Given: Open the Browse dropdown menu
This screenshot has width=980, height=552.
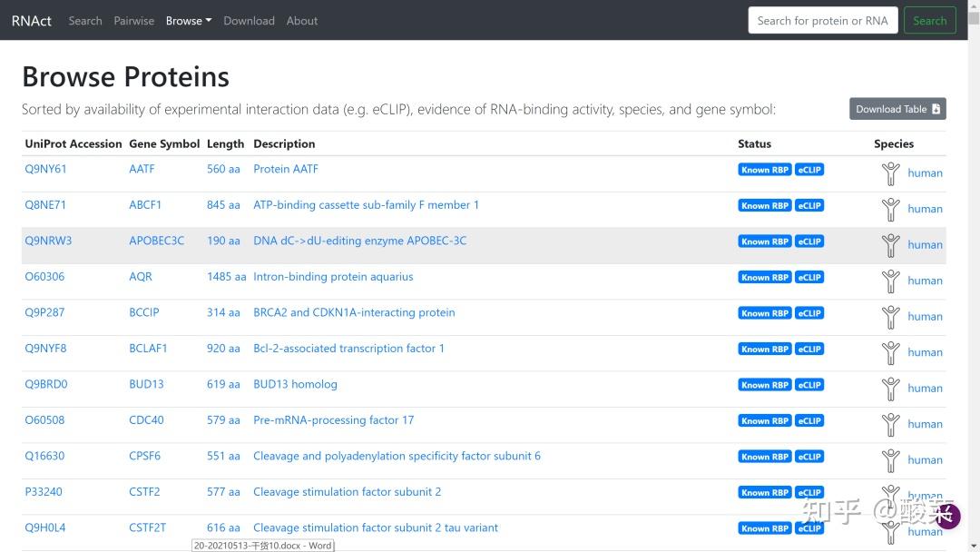Looking at the screenshot, I should pos(188,21).
